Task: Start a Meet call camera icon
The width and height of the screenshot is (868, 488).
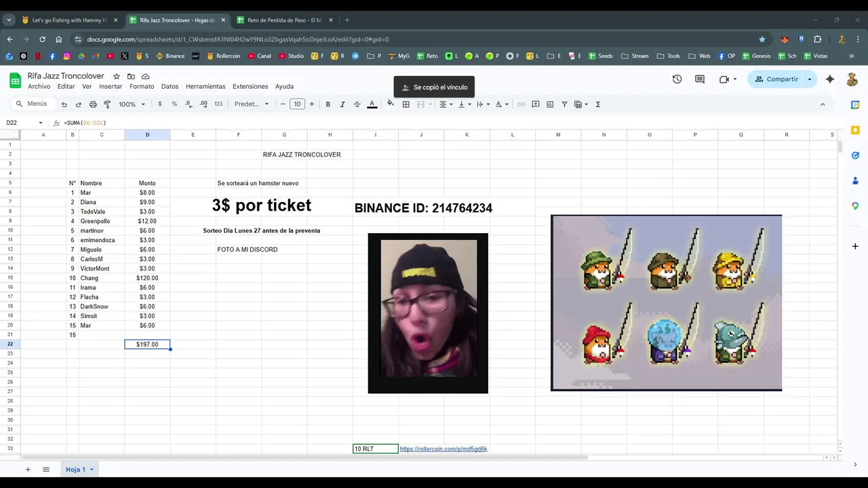Action: (724, 79)
